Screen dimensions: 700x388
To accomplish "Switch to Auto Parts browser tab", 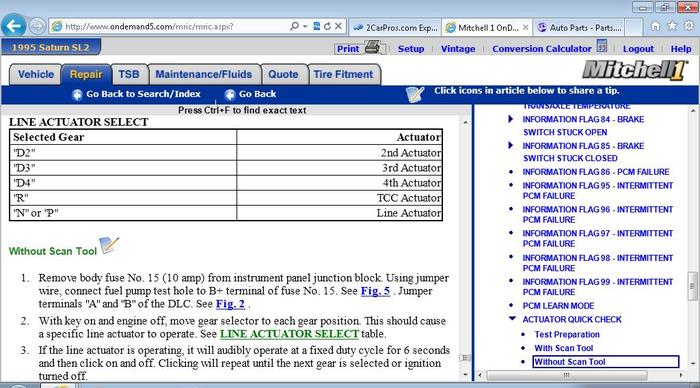I will pos(579,28).
